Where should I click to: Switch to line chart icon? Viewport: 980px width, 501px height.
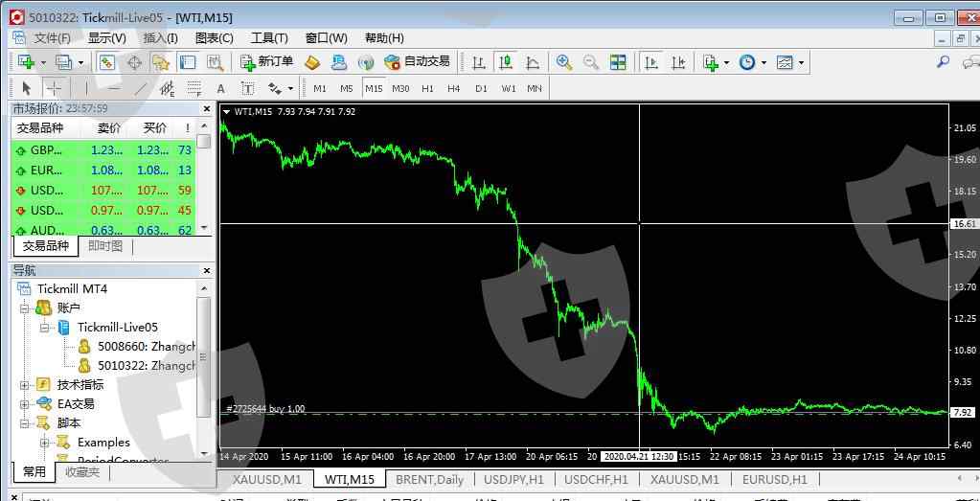pyautogui.click(x=533, y=62)
